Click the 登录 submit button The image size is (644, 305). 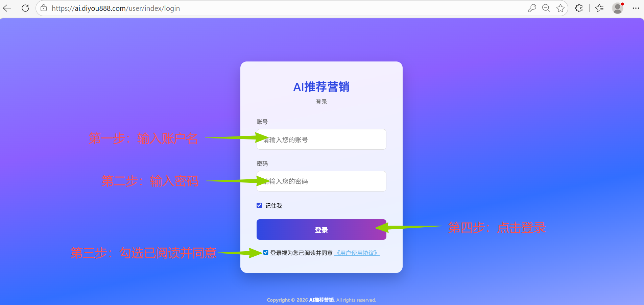(x=321, y=229)
